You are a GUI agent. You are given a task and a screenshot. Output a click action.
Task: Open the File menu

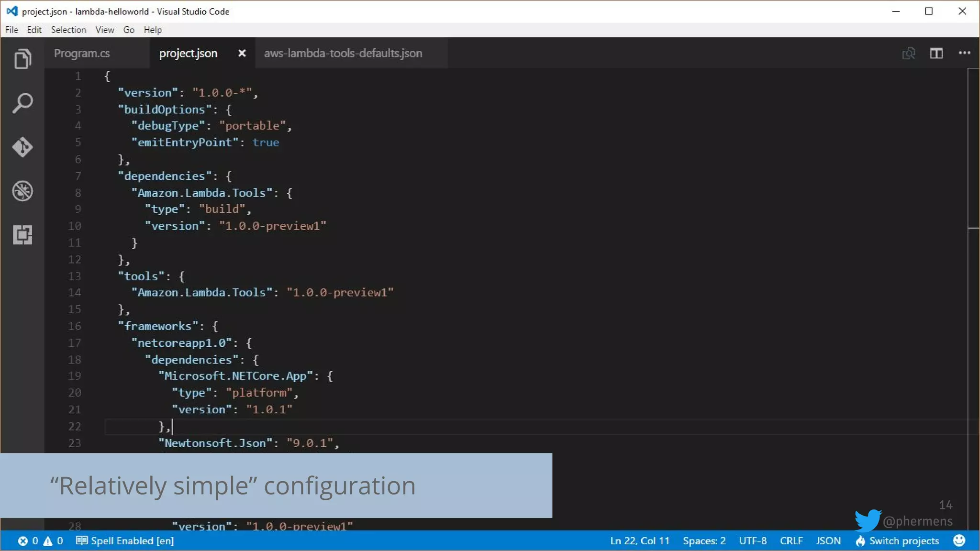pyautogui.click(x=11, y=30)
